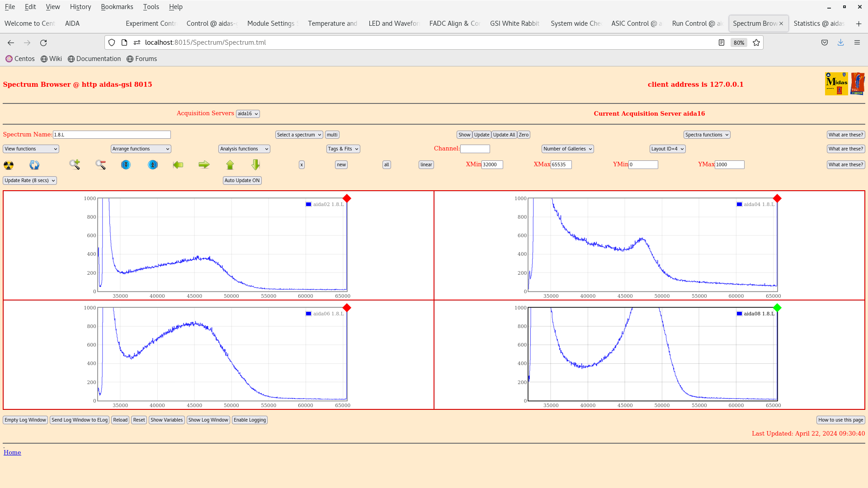Switch to the GSI White Rabbit tab

(x=515, y=23)
